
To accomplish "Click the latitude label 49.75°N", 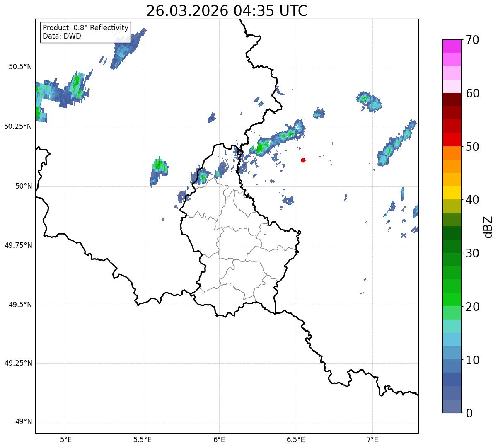I will 18,245.
